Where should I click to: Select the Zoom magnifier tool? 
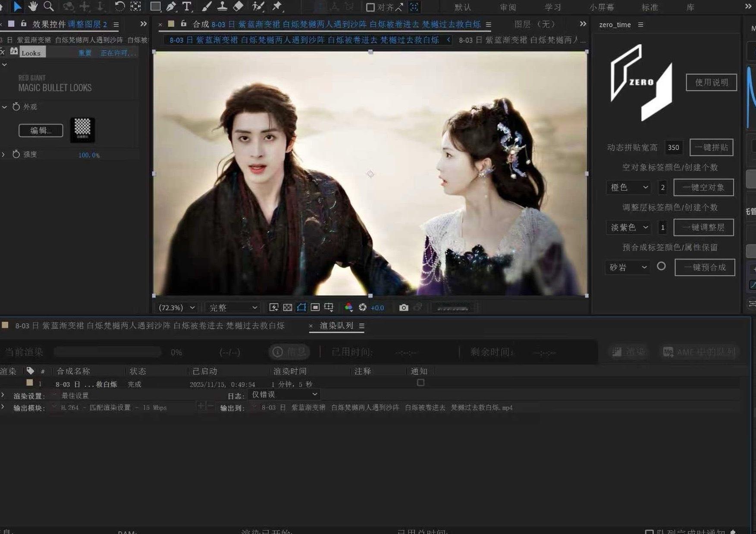click(49, 6)
